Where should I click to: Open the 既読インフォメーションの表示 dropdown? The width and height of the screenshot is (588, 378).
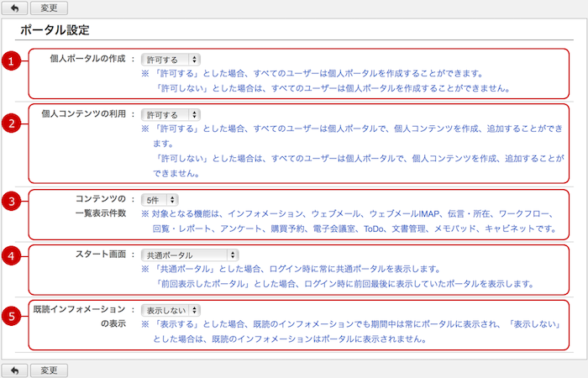pos(171,310)
